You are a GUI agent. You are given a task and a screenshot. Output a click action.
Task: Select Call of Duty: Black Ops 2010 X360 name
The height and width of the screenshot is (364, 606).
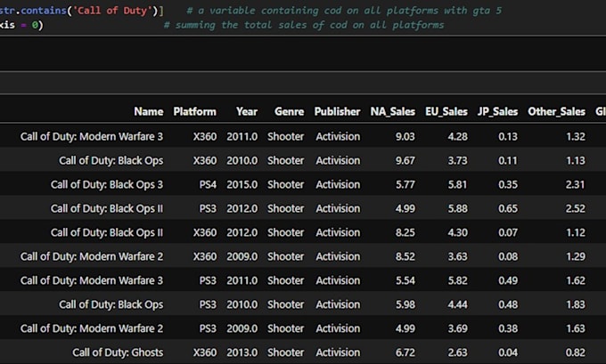[111, 160]
